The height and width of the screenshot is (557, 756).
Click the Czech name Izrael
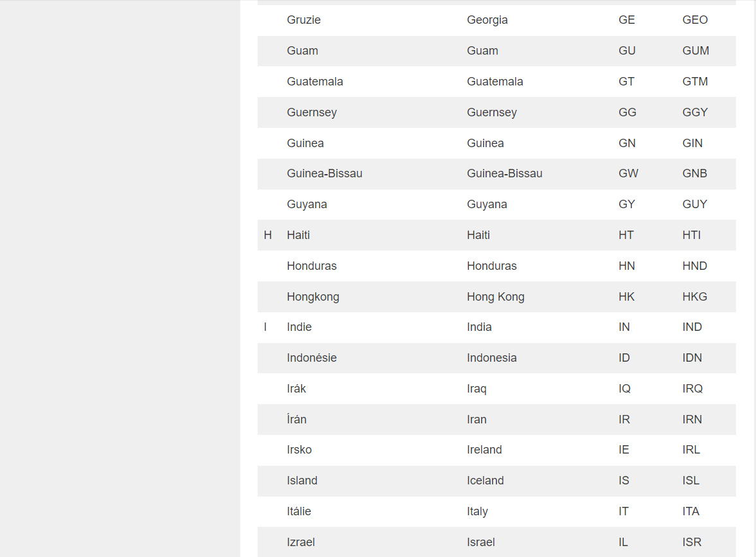click(x=301, y=542)
